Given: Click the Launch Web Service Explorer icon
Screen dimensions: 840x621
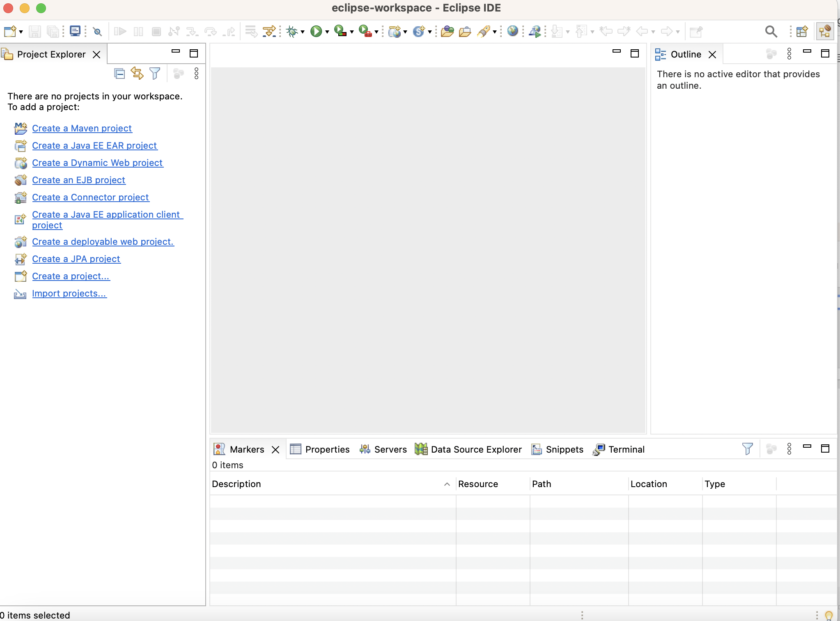Looking at the screenshot, I should click(535, 31).
